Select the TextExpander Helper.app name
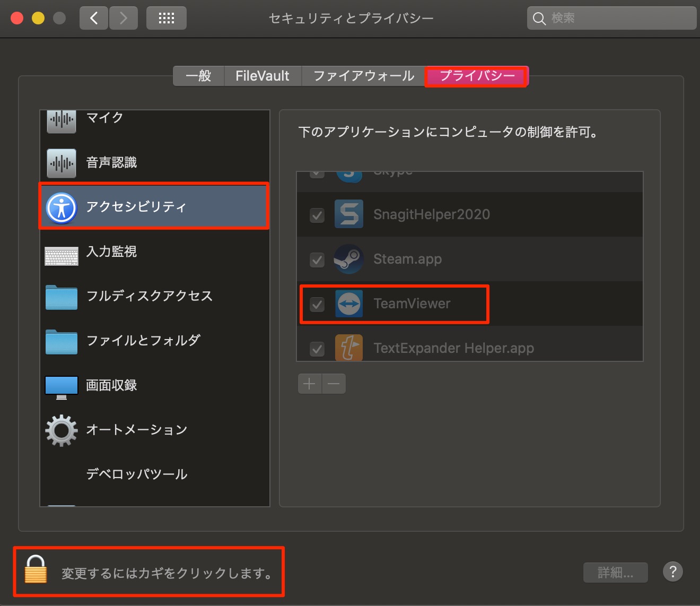Image resolution: width=700 pixels, height=606 pixels. point(453,348)
